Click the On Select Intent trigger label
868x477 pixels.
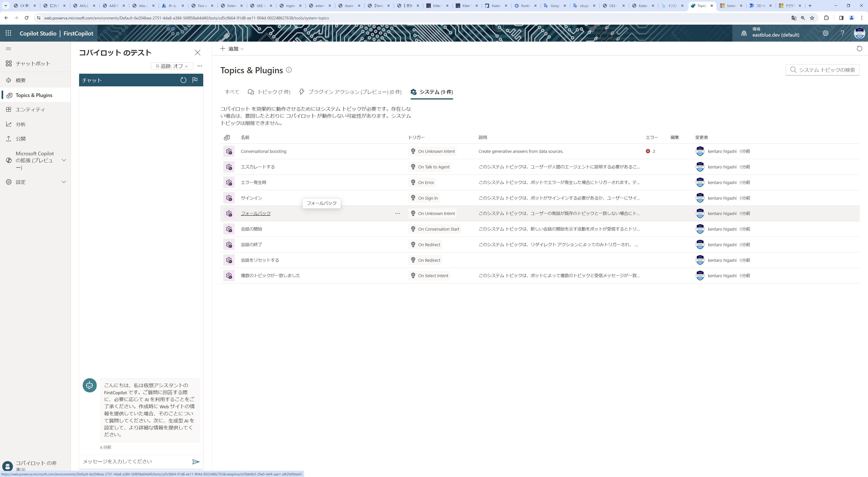(x=429, y=275)
